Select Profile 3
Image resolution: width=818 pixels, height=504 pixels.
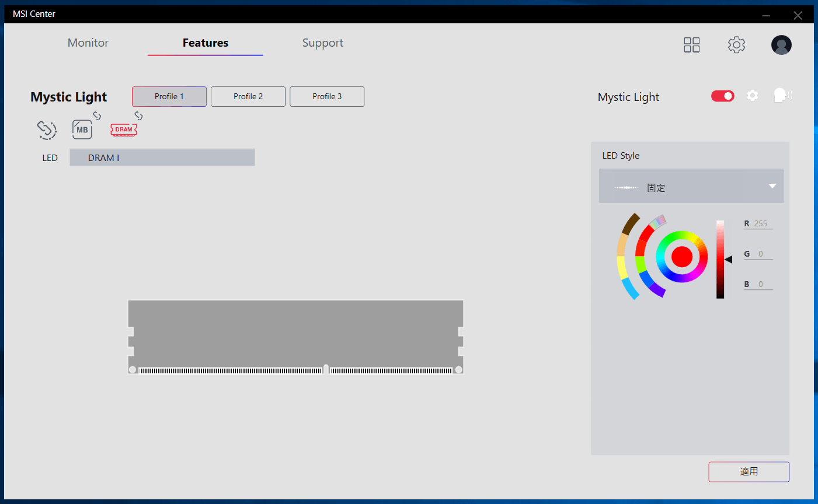coord(327,96)
